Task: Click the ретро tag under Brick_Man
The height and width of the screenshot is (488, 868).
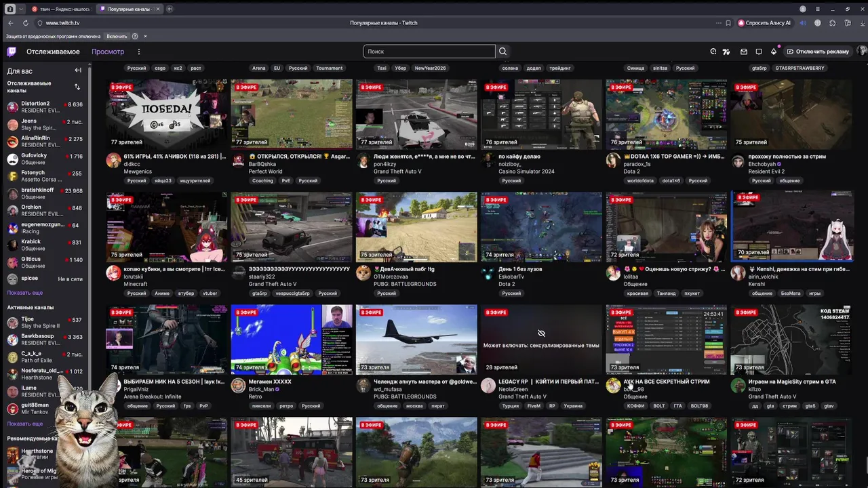Action: point(286,406)
